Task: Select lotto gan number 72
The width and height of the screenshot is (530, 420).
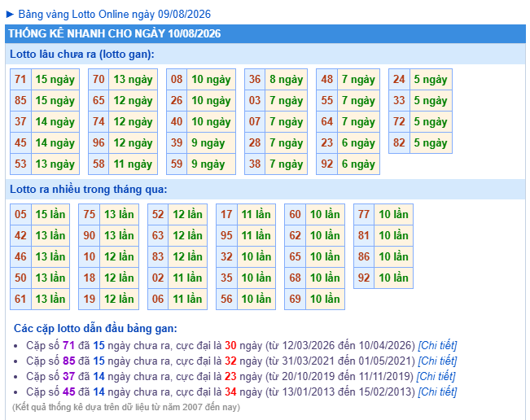Action: [x=399, y=121]
